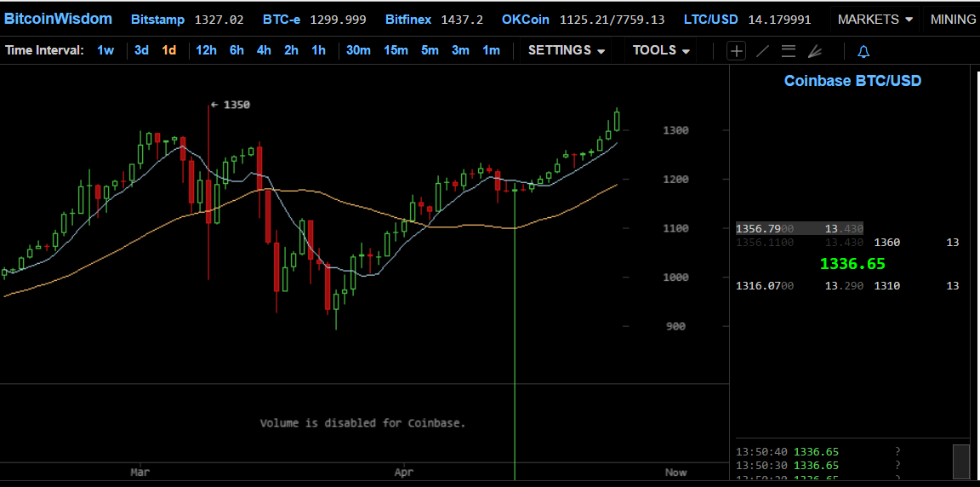The height and width of the screenshot is (487, 980).
Task: Open the LTC/USD market link
Action: (x=712, y=20)
